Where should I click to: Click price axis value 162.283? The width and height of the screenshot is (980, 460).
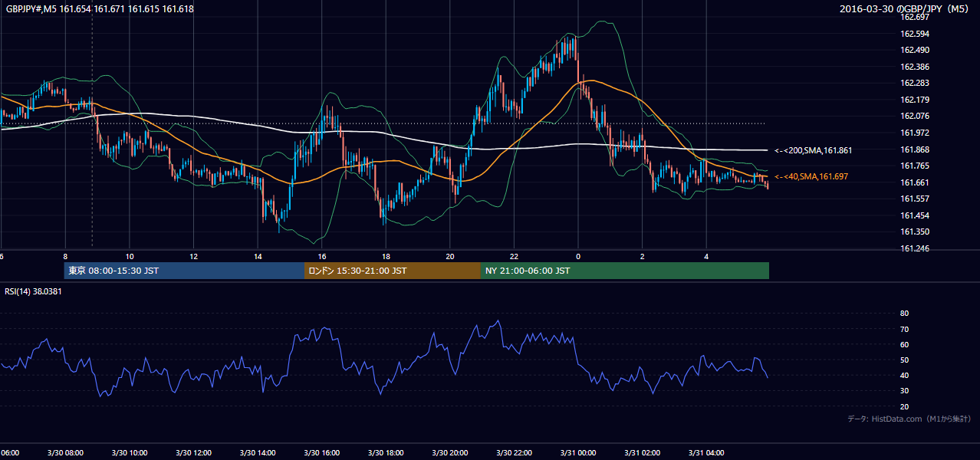914,83
